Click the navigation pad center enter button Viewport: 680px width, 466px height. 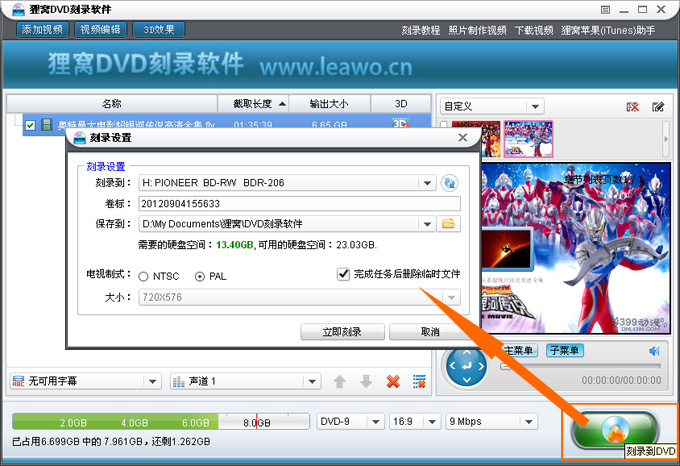[467, 367]
